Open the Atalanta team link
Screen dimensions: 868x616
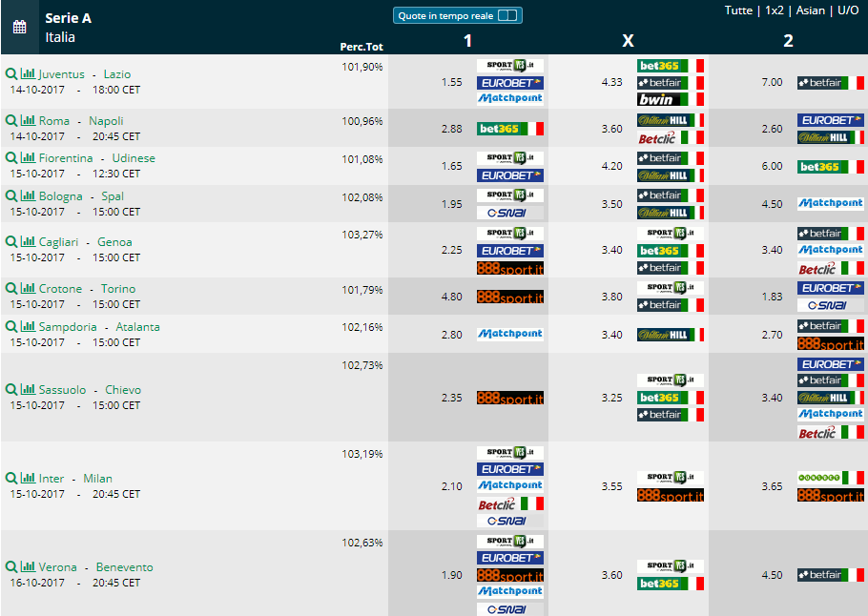pos(138,327)
